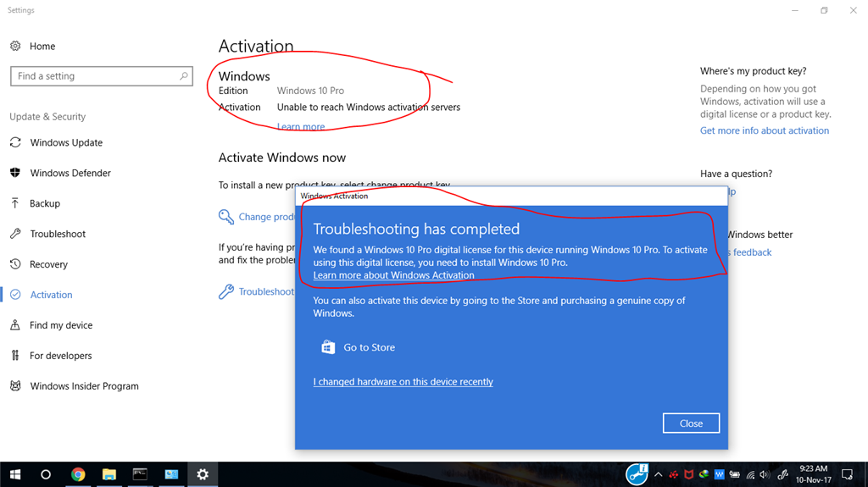Click Close in the Windows Activation dialog

(691, 423)
